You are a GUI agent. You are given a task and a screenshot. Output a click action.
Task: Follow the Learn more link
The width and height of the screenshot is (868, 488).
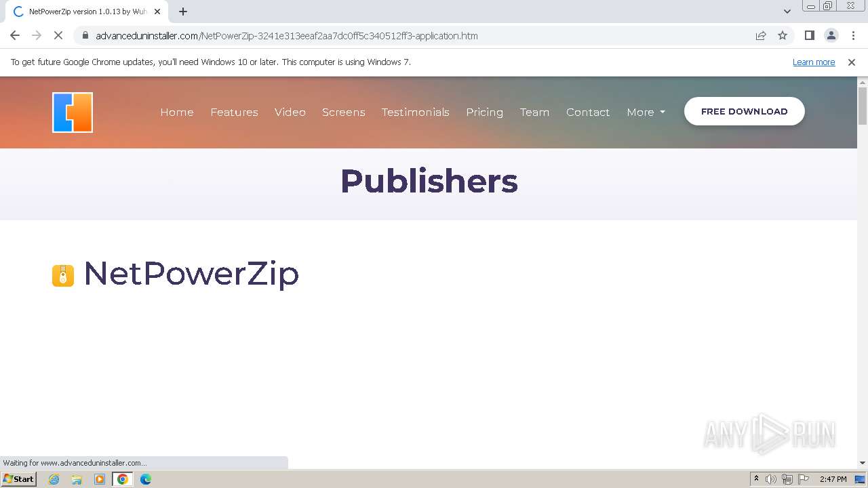(x=814, y=62)
